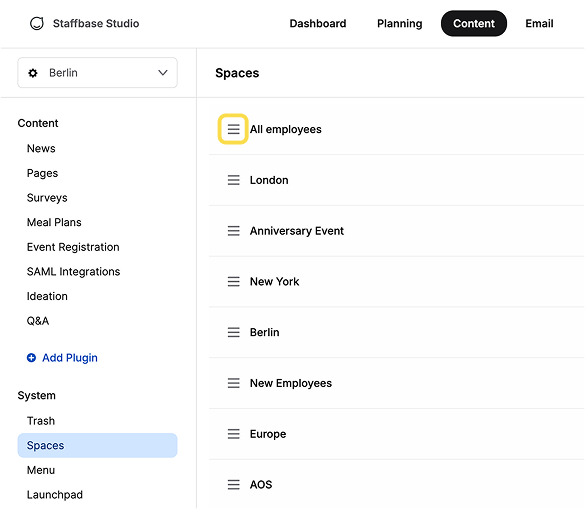Click the gear icon in the Berlin selector
The image size is (585, 509).
tap(33, 73)
